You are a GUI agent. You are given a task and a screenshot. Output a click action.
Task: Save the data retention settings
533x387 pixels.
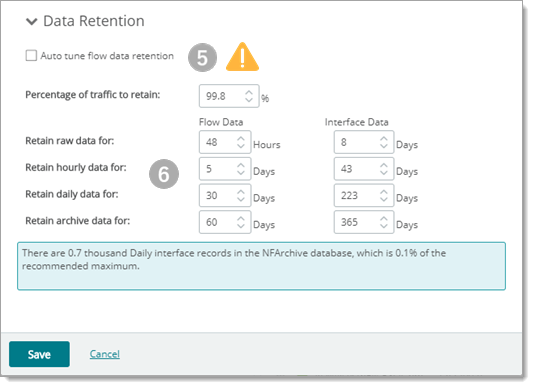39,354
